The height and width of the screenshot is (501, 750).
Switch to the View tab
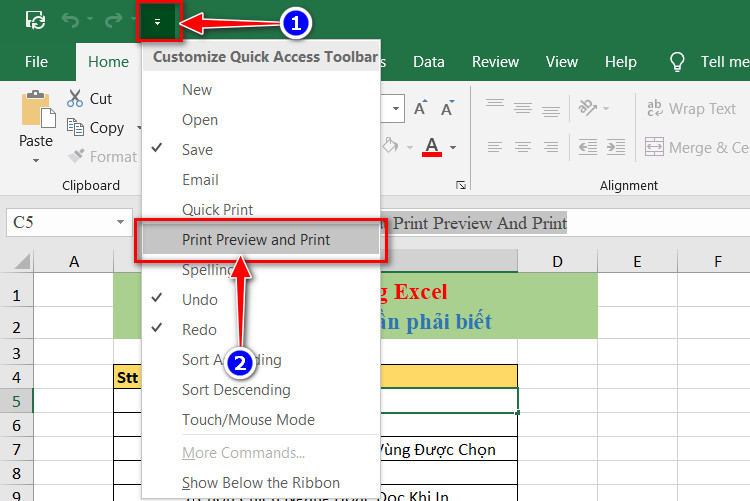(x=562, y=62)
